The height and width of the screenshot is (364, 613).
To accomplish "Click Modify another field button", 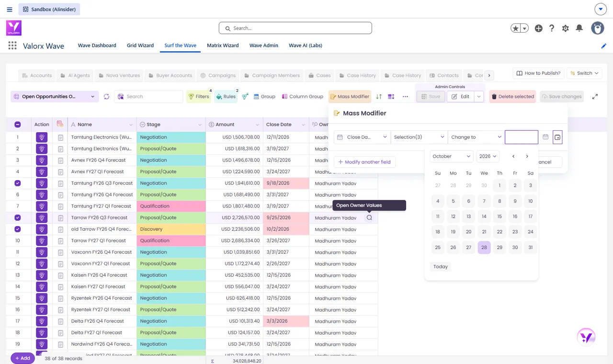I will pos(364,162).
